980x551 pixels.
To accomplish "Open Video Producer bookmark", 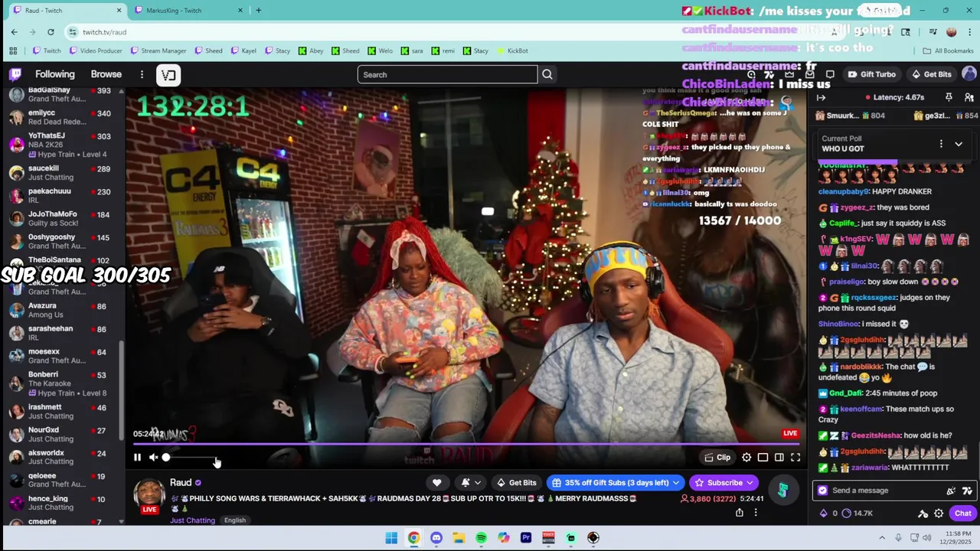I will [x=96, y=51].
